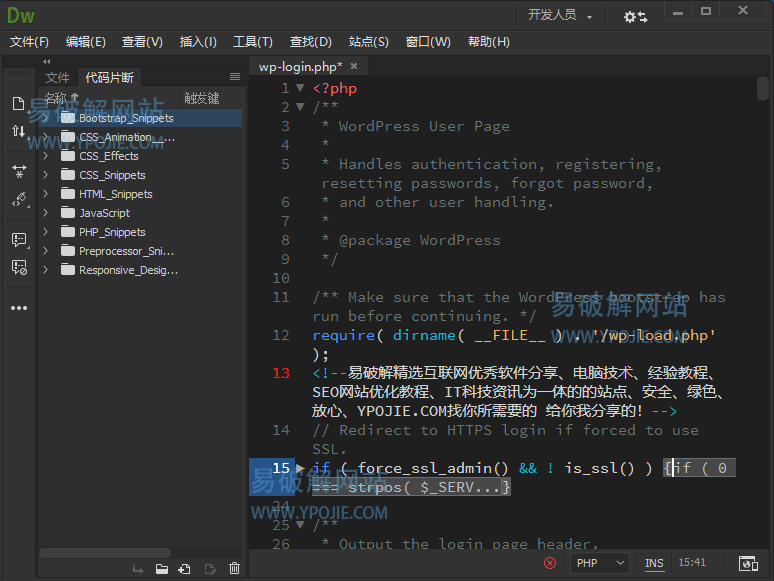Switch to the 文件 panel tab

click(58, 77)
